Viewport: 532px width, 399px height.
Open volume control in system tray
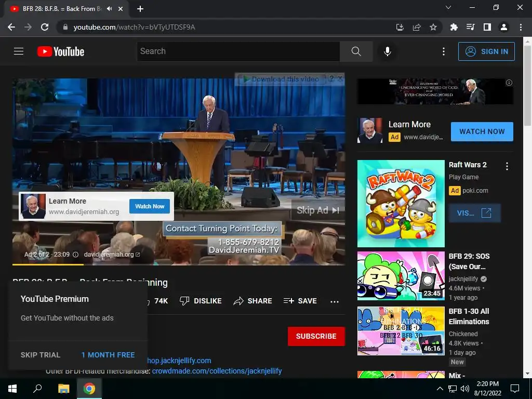point(465,389)
